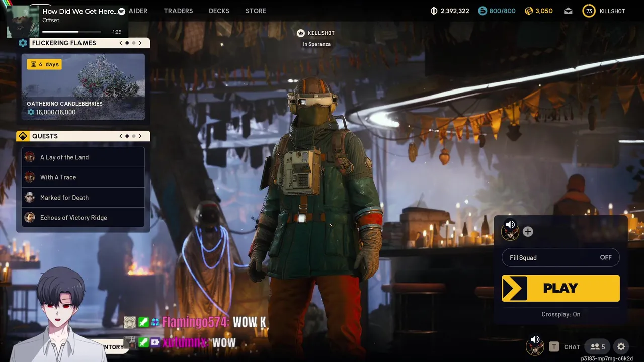This screenshot has height=362, width=644.
Task: Click the player voice avatar icon near chat
Action: (535, 345)
